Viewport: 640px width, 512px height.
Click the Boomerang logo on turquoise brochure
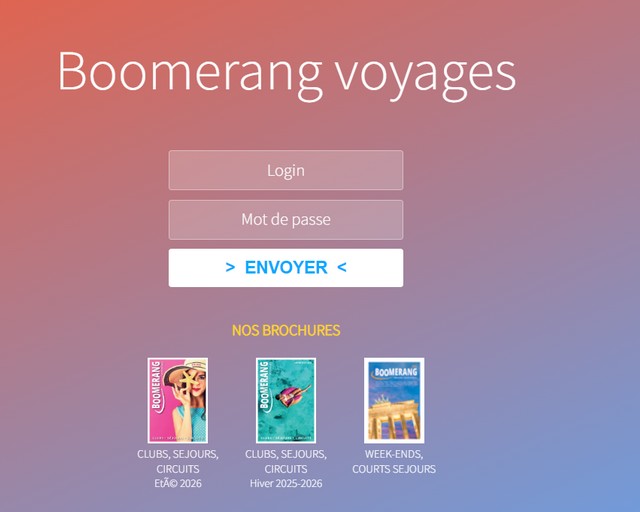click(265, 385)
